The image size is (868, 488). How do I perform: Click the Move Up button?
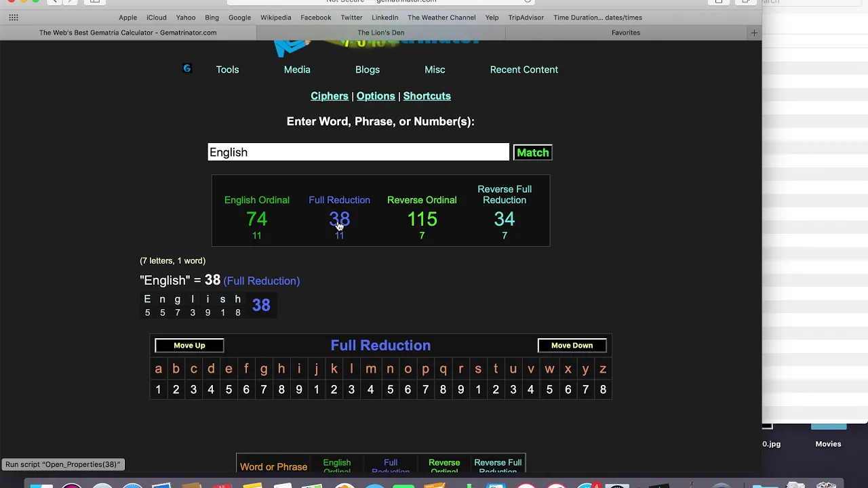click(189, 346)
